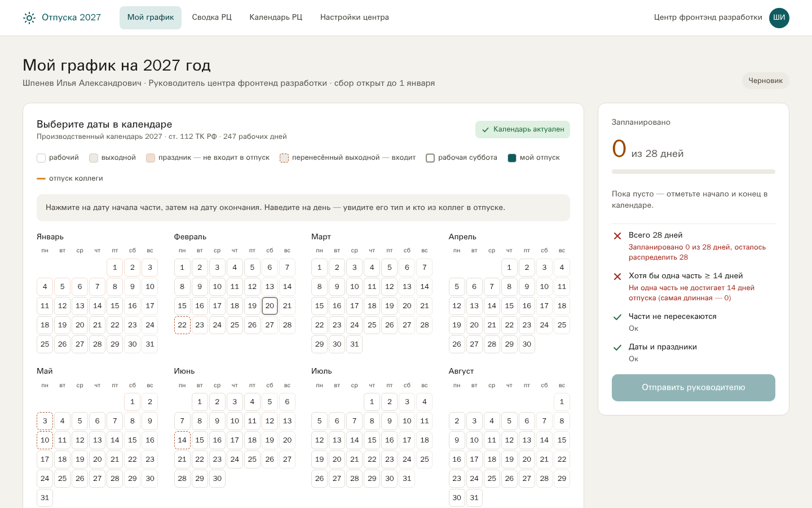The width and height of the screenshot is (812, 508).
Task: Open the Настройки центра tab
Action: tap(355, 17)
